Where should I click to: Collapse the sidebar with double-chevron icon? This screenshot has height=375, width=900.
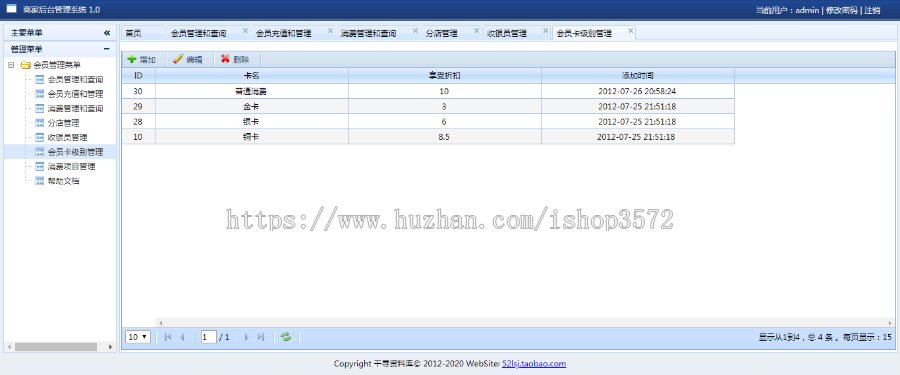pos(107,33)
